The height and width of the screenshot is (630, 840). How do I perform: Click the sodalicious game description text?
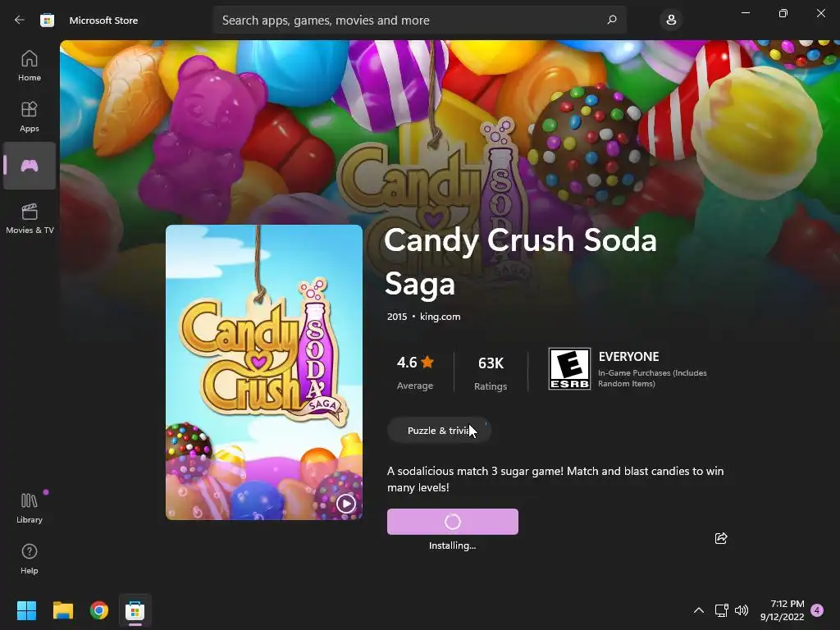(555, 479)
